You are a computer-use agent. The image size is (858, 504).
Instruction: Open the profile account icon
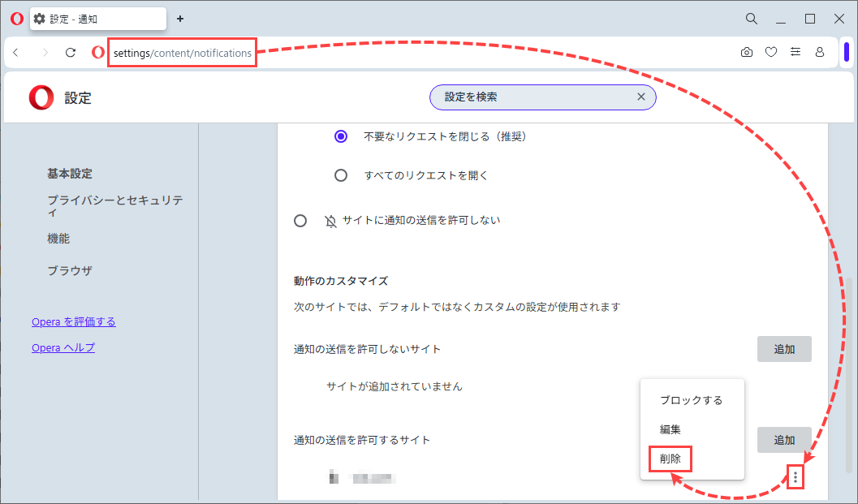[820, 52]
